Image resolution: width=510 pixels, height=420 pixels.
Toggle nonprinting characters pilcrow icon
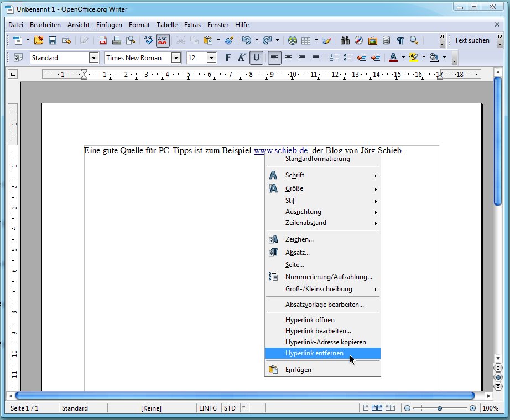(x=400, y=40)
